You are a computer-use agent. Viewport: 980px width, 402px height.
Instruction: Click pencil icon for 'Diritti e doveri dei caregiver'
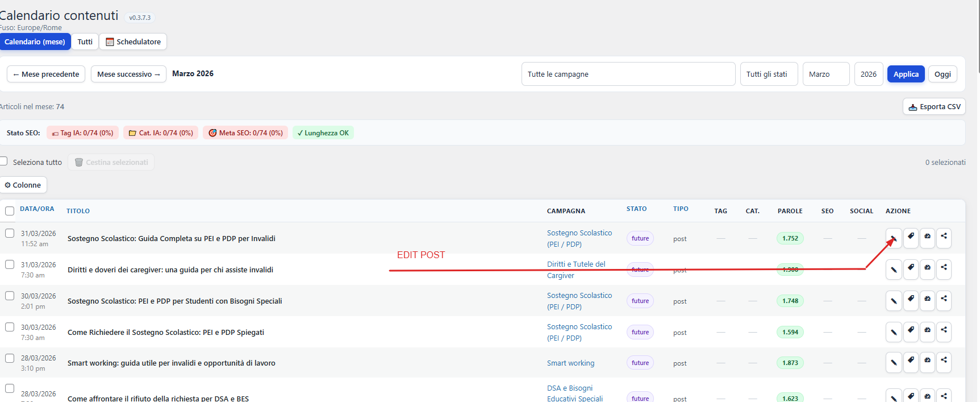tap(894, 269)
